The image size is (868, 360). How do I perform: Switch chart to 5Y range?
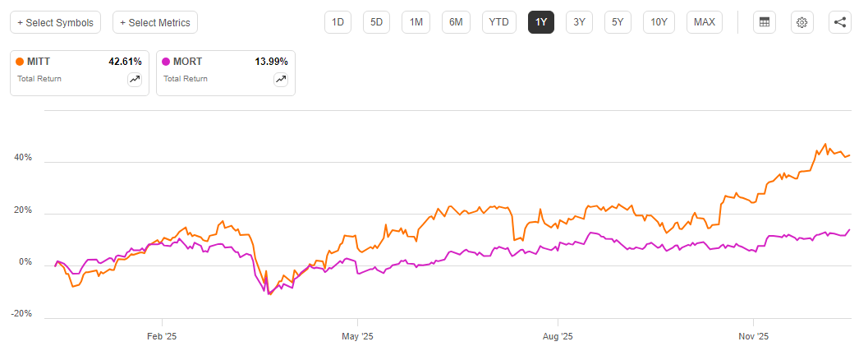(618, 22)
